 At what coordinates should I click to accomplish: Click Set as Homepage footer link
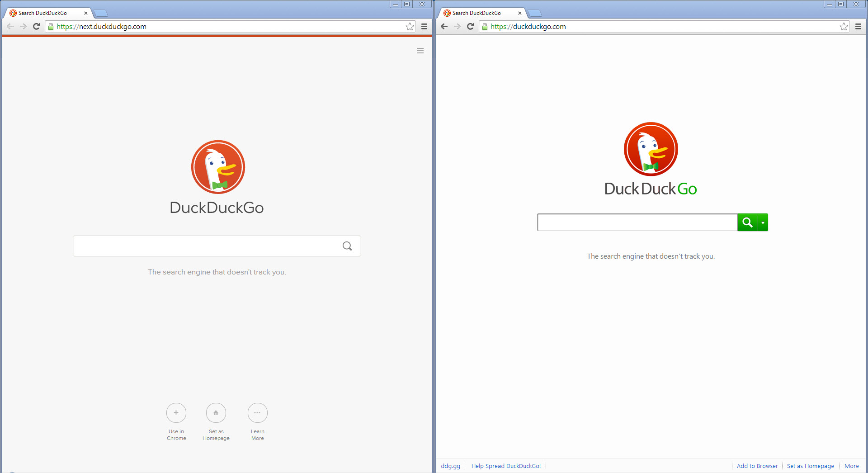click(811, 466)
